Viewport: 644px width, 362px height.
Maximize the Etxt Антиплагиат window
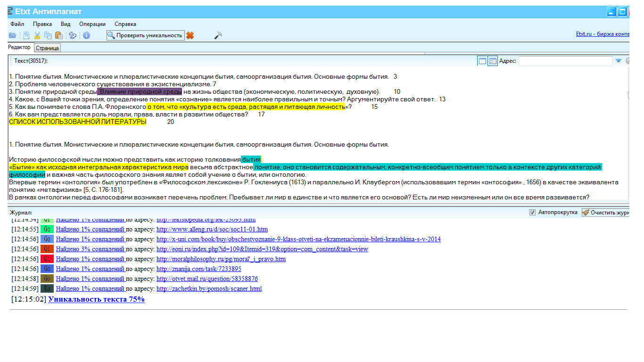point(622,12)
